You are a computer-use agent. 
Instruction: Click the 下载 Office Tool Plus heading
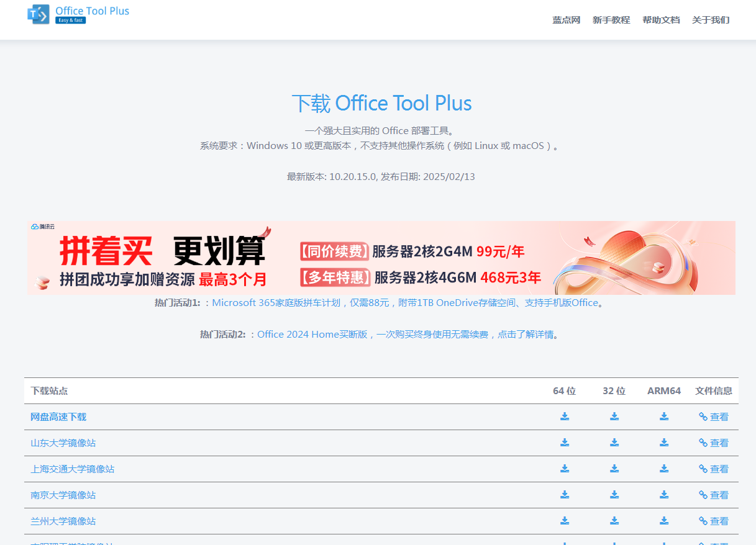coord(381,104)
